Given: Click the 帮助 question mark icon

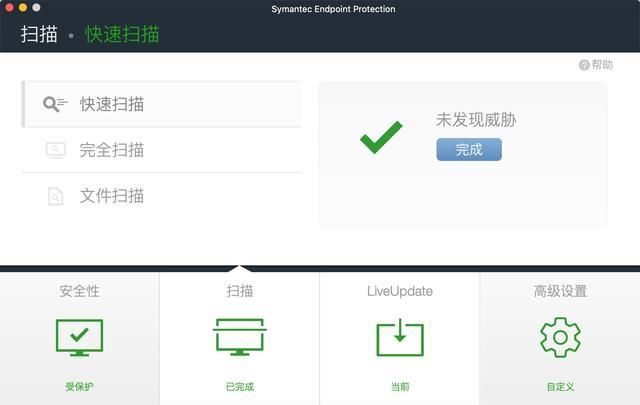Looking at the screenshot, I should point(584,65).
